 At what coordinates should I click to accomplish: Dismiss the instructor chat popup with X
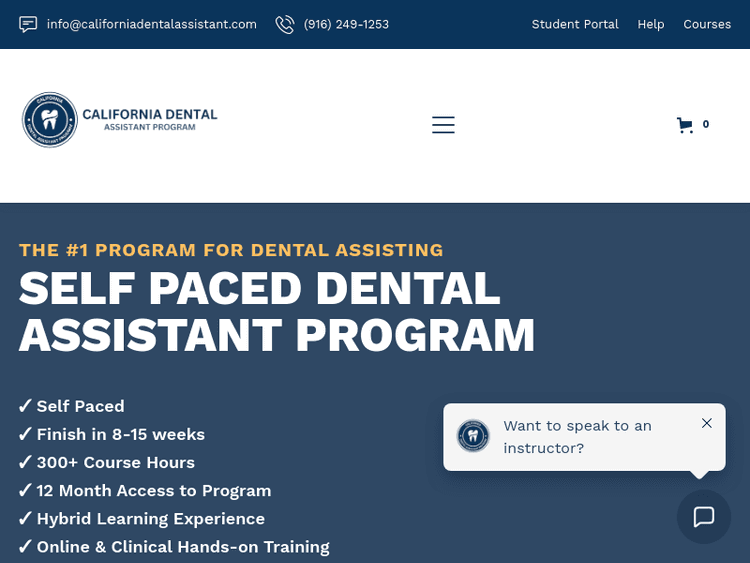(706, 423)
